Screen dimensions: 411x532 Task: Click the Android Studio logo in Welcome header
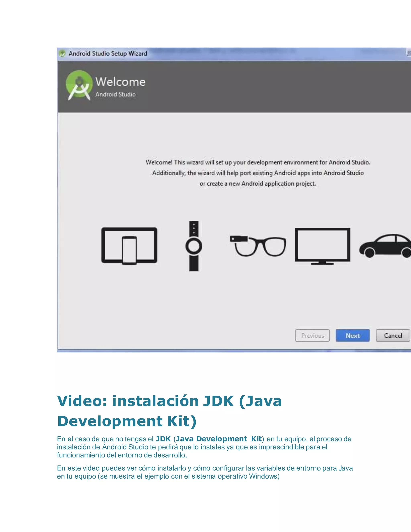pos(79,85)
